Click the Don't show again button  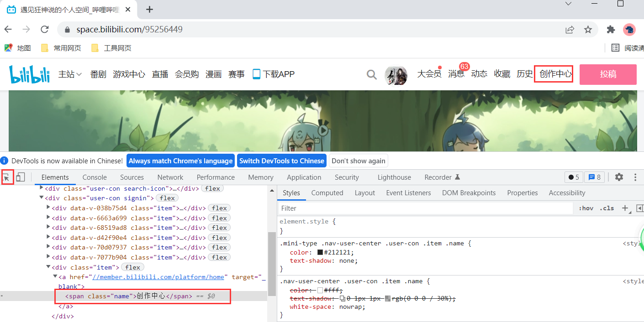click(359, 161)
